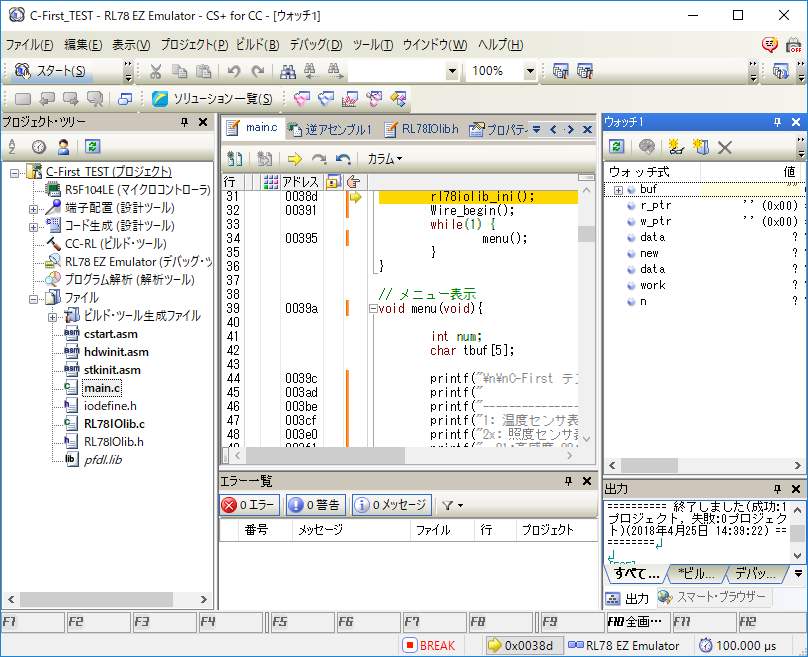Select RL78IOlib.c in the project tree
808x657 pixels.
point(115,423)
